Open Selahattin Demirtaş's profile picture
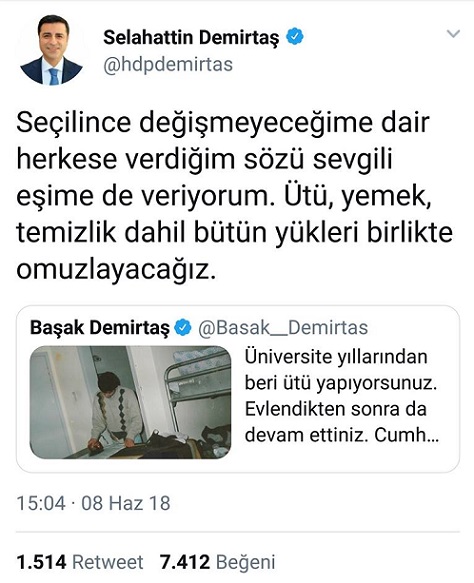Image resolution: width=474 pixels, height=583 pixels. (x=51, y=50)
